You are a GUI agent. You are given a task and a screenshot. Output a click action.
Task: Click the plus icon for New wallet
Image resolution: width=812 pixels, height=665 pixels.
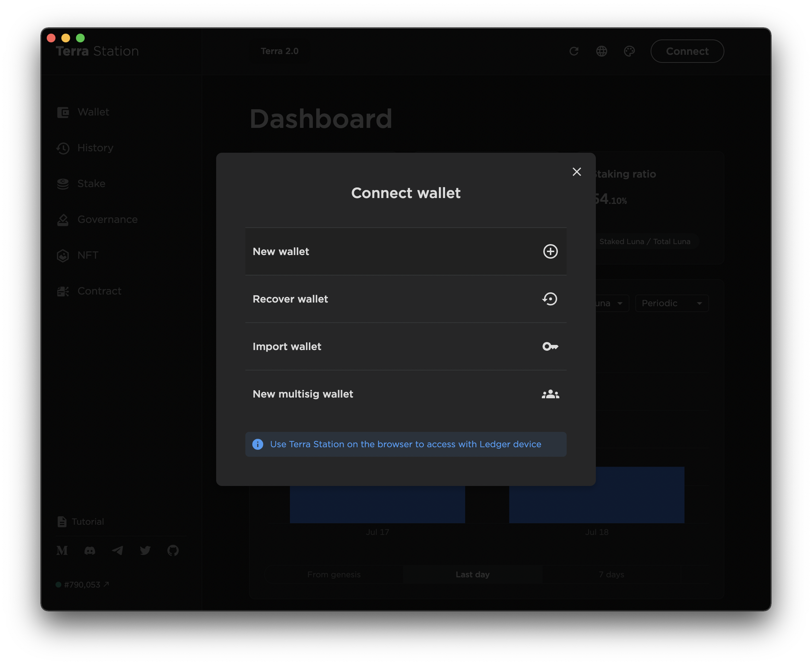550,251
